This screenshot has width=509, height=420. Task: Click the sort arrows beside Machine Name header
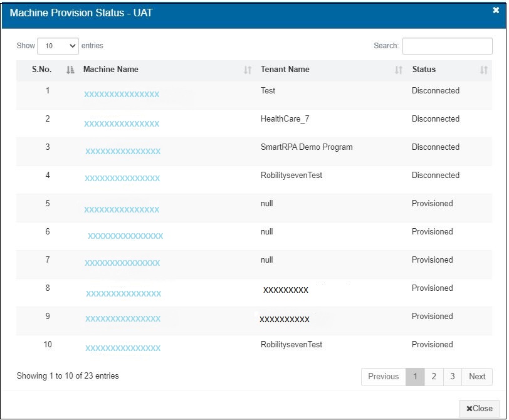[x=248, y=70]
